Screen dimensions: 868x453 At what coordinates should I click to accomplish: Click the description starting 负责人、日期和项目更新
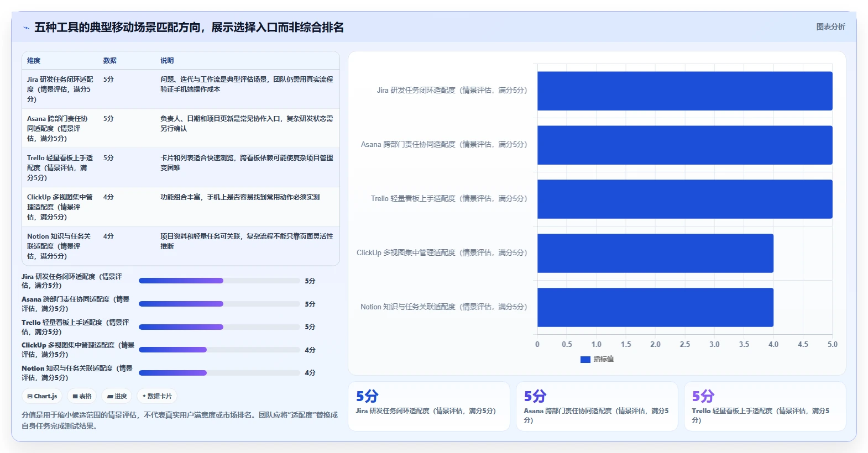(x=247, y=124)
